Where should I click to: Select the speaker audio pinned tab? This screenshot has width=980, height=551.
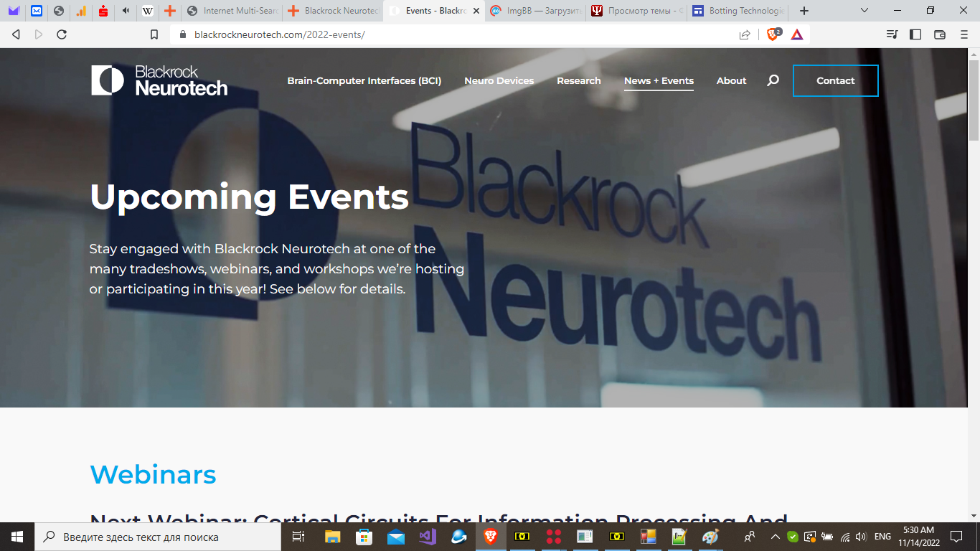click(x=126, y=11)
